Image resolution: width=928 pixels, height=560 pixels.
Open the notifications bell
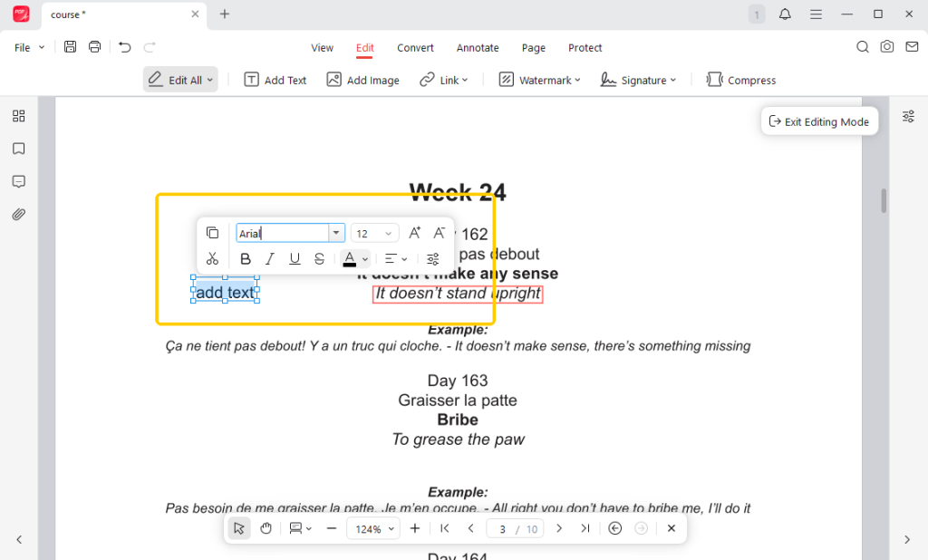(785, 14)
